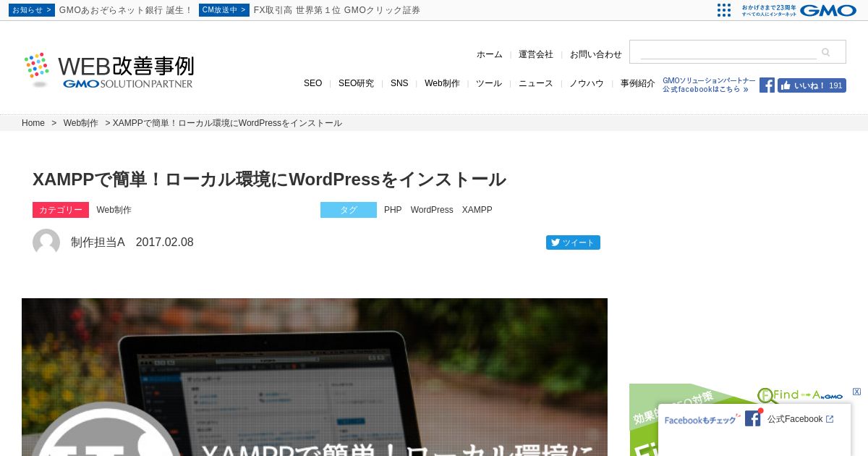The image size is (868, 456).
Task: Open GMOソリューションパートナー 公式facebook link
Action: [x=709, y=85]
